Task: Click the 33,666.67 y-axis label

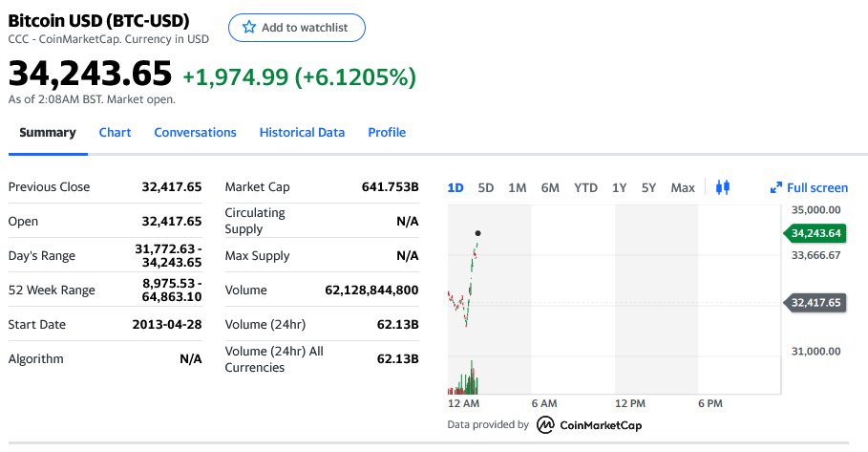Action: pyautogui.click(x=816, y=255)
